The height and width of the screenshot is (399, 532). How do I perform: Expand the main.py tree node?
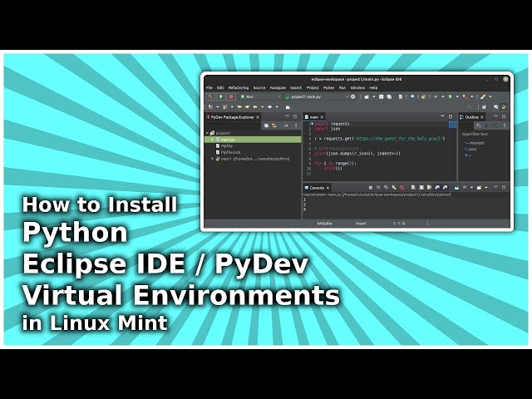(x=213, y=140)
